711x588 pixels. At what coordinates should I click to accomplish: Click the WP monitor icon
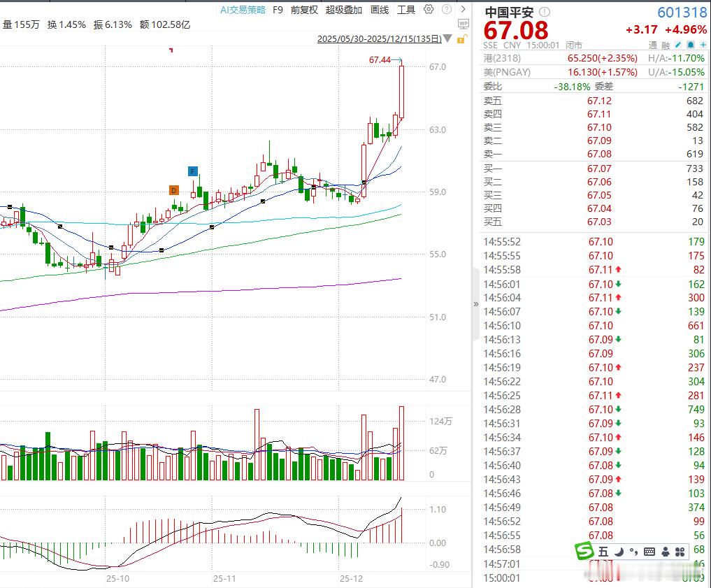click(464, 24)
